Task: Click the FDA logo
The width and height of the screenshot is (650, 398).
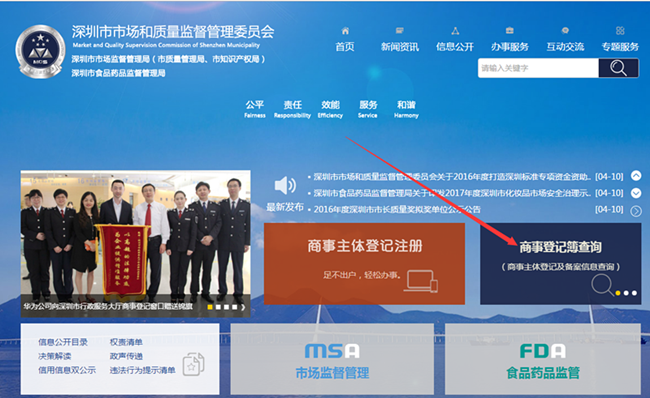Action: click(543, 351)
